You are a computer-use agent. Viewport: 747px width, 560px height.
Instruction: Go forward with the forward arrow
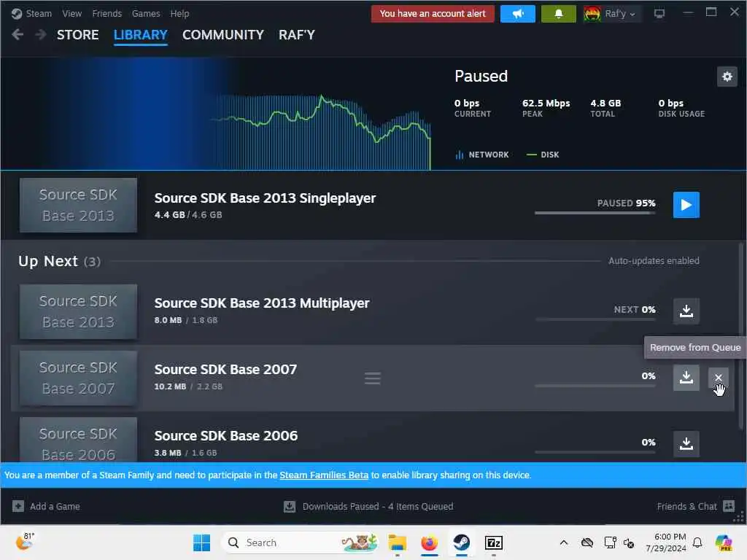click(41, 34)
